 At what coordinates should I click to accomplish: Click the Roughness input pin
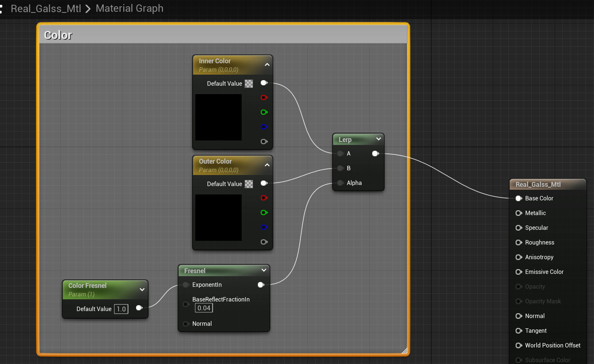519,243
